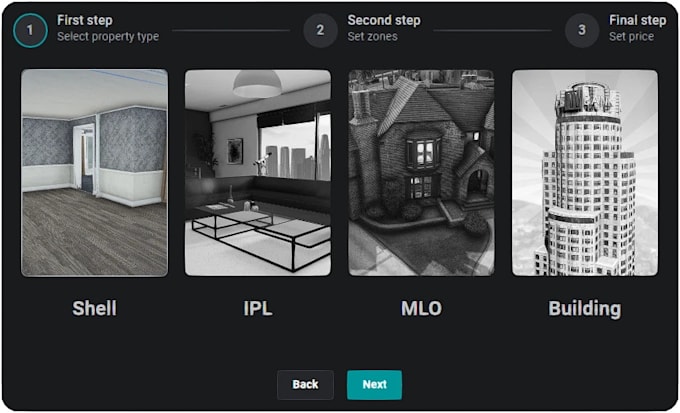The width and height of the screenshot is (680, 413).
Task: Click the Set price subtitle
Action: click(x=631, y=36)
